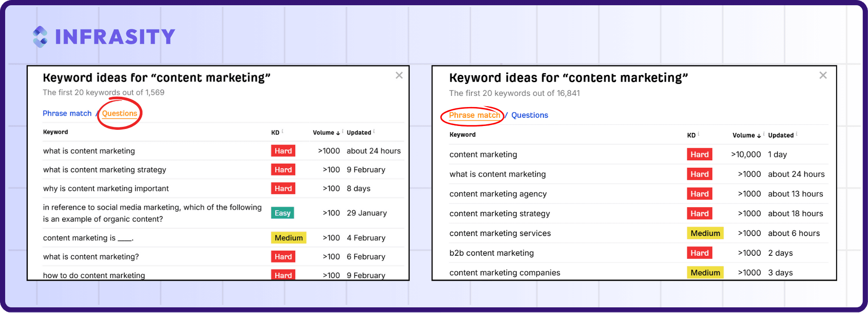This screenshot has height=313, width=868.
Task: Select keyword 'content marketing agency'
Action: click(498, 194)
